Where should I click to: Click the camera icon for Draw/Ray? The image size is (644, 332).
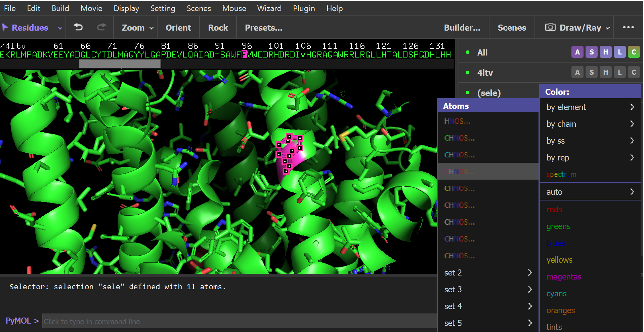click(x=550, y=27)
